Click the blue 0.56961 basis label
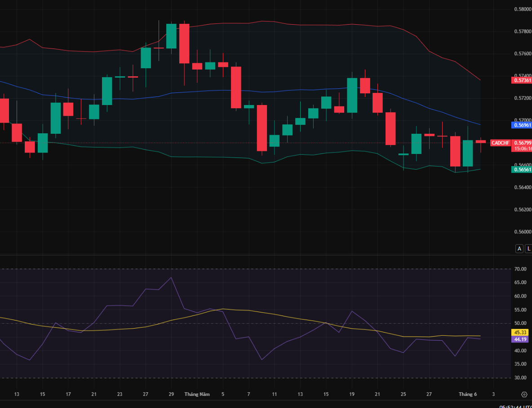The image size is (532, 408). pyautogui.click(x=522, y=125)
